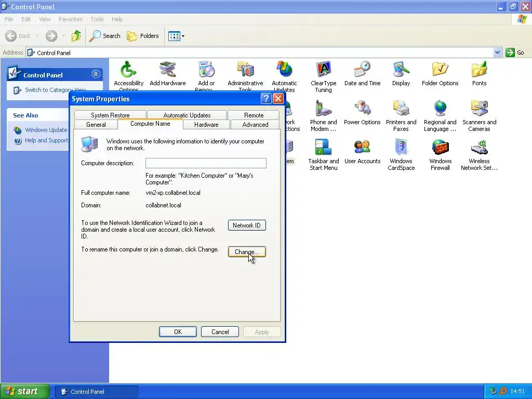Open Help and Support link
532x399 pixels.
(41, 140)
